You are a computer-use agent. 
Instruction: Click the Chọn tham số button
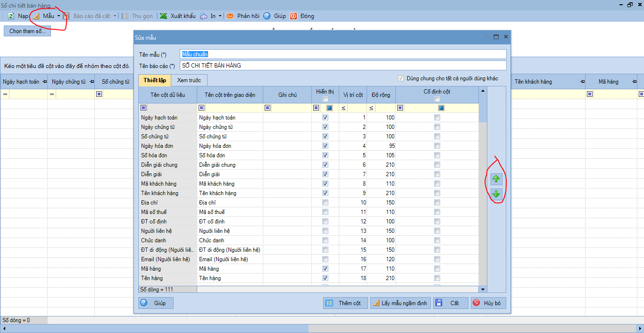27,31
